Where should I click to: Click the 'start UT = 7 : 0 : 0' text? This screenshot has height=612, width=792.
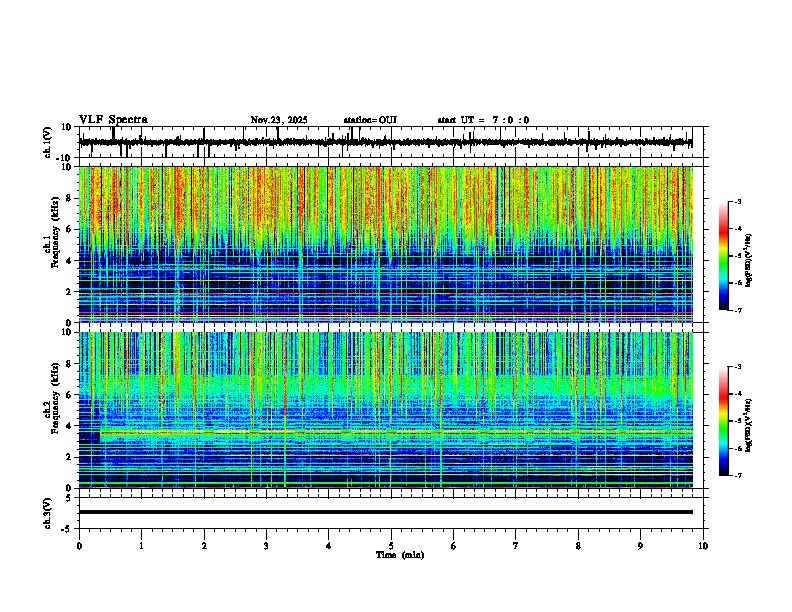(483, 120)
